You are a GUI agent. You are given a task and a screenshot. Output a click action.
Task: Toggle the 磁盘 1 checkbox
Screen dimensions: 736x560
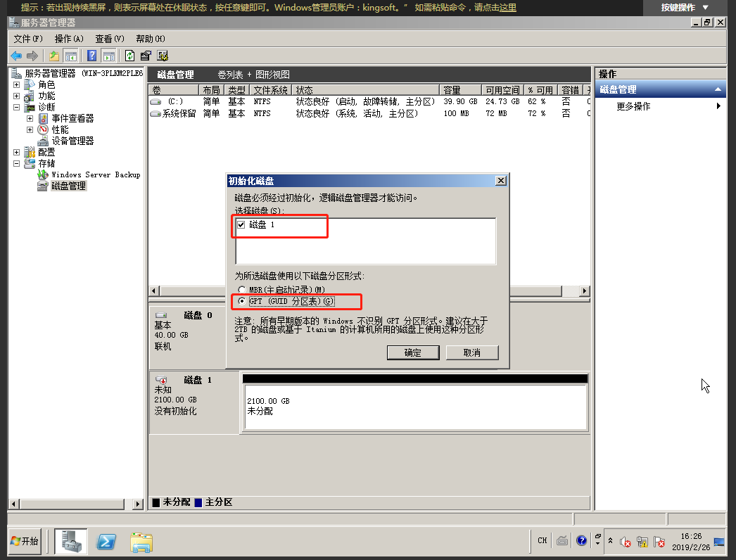[x=241, y=224]
